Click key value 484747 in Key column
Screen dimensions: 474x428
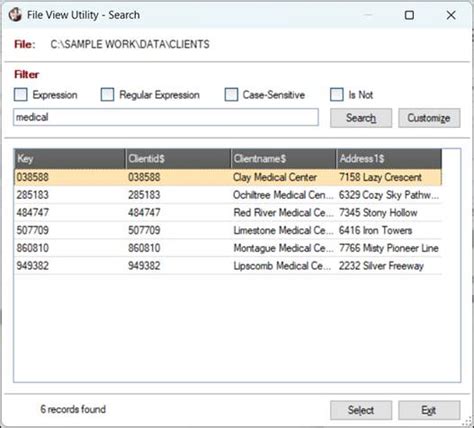pyautogui.click(x=33, y=212)
